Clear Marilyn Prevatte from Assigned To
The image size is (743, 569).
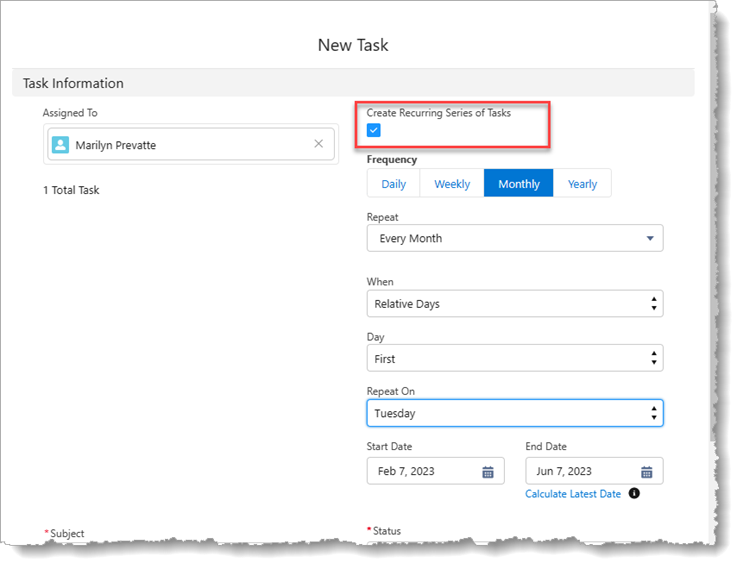pyautogui.click(x=319, y=144)
